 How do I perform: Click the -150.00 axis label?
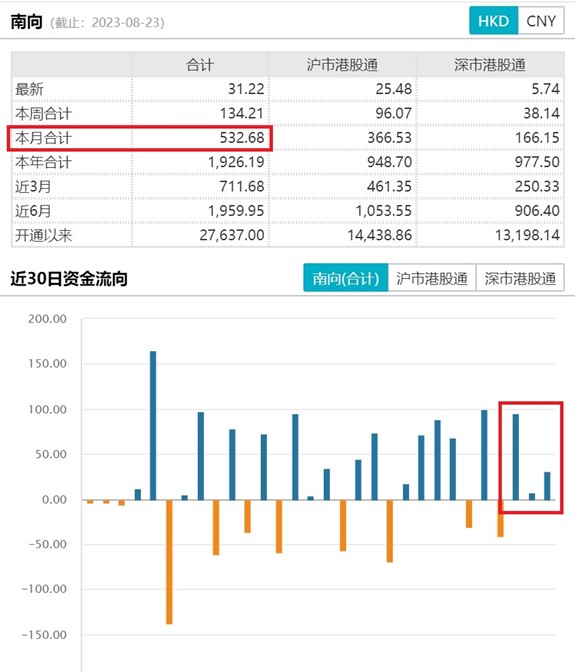[x=44, y=635]
